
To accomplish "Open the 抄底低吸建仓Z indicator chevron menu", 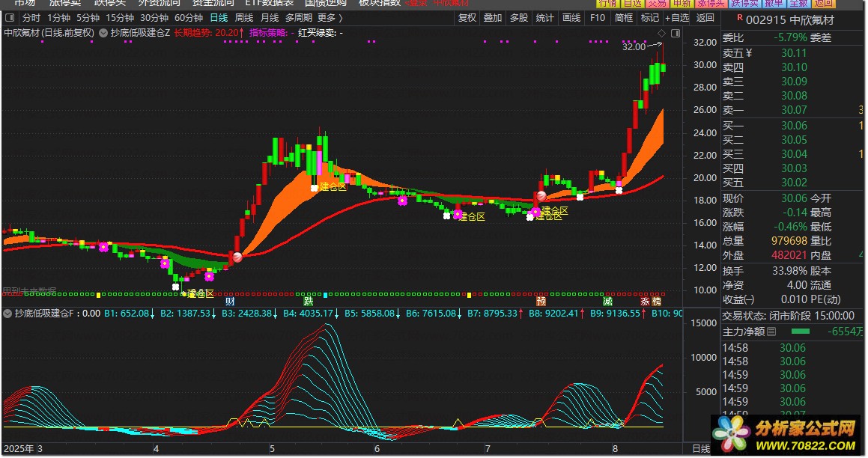I will point(103,33).
